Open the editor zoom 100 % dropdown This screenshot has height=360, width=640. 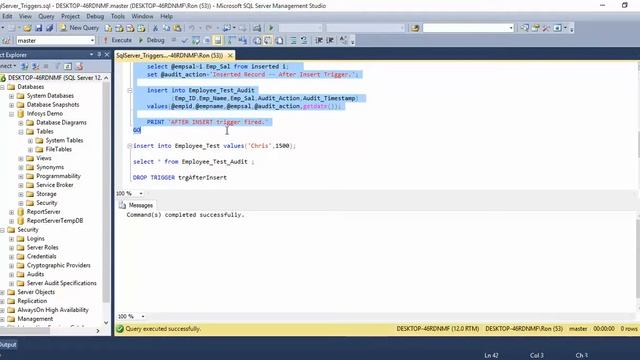[x=141, y=193]
